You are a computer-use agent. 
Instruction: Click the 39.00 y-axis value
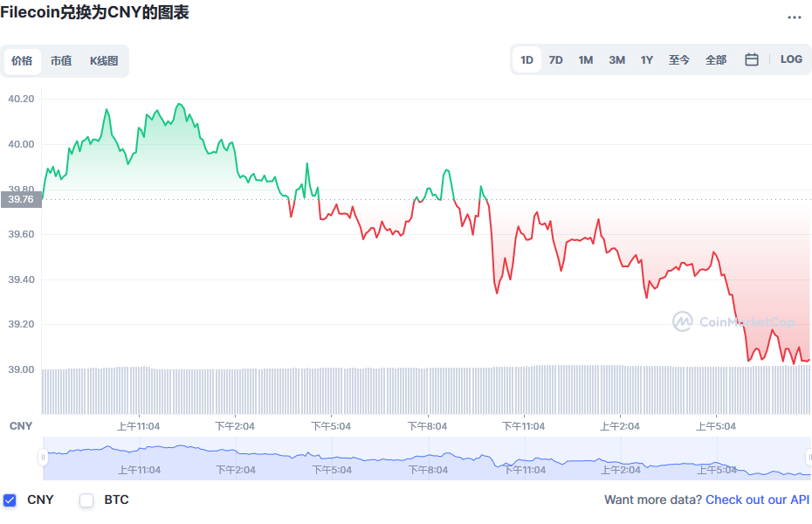click(x=21, y=369)
